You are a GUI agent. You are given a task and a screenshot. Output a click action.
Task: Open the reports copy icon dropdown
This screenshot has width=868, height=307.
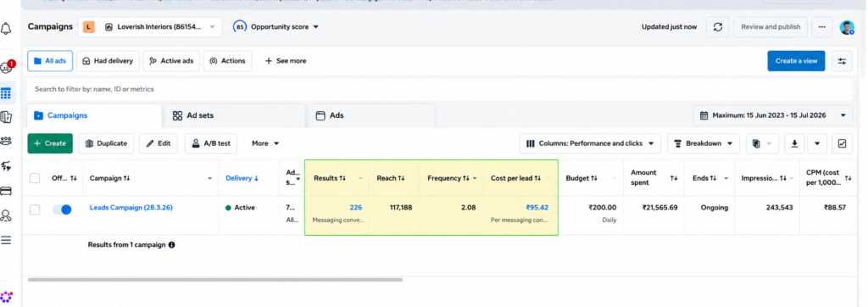[762, 143]
